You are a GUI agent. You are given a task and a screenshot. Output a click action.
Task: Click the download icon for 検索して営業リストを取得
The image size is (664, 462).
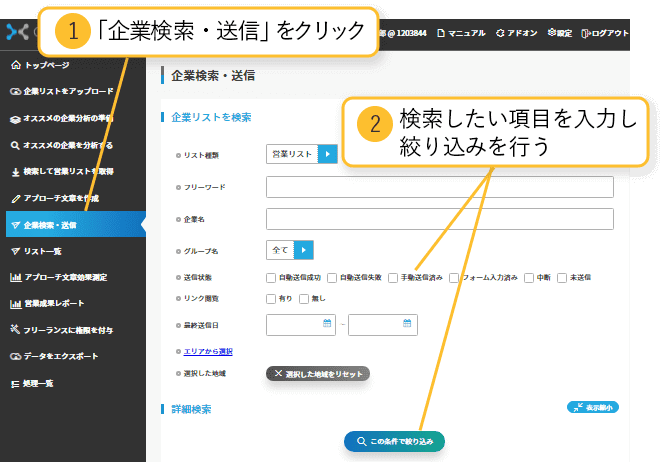[16, 172]
